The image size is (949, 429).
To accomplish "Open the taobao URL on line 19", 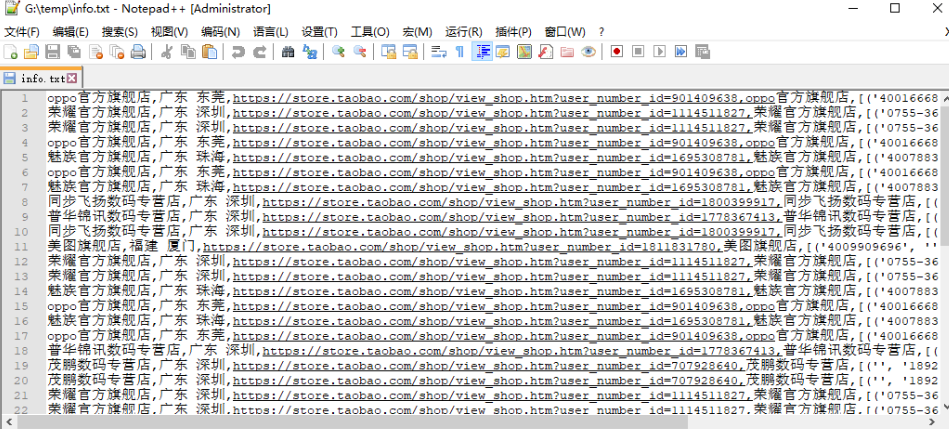I will (x=488, y=365).
